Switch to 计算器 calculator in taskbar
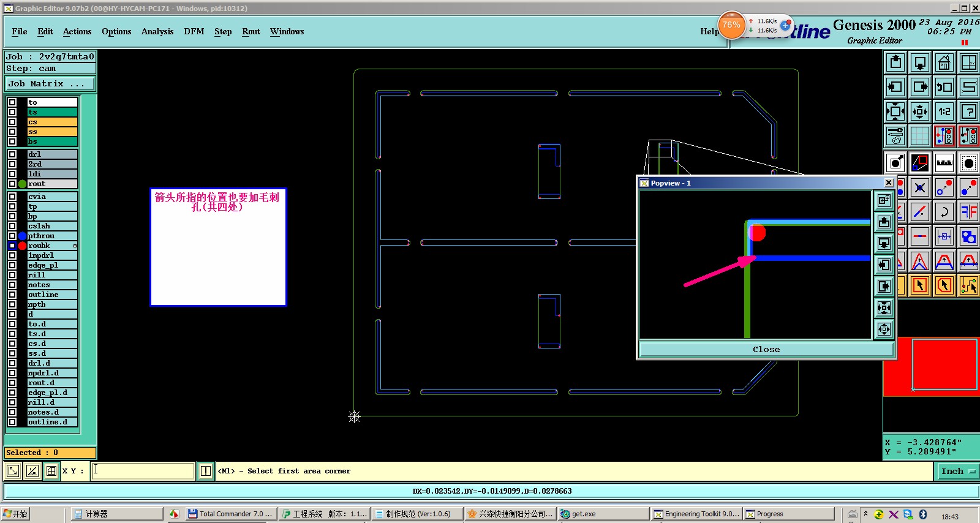Screen dimensions: 980x523 pyautogui.click(x=116, y=514)
